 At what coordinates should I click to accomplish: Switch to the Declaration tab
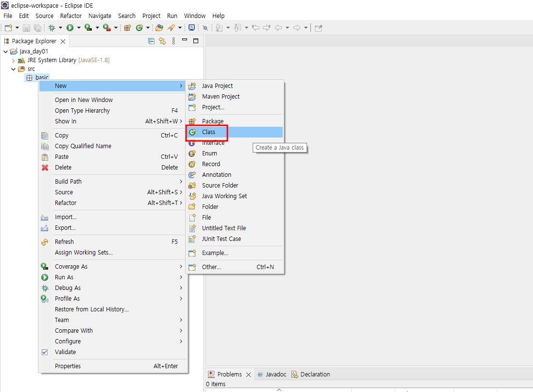310,375
